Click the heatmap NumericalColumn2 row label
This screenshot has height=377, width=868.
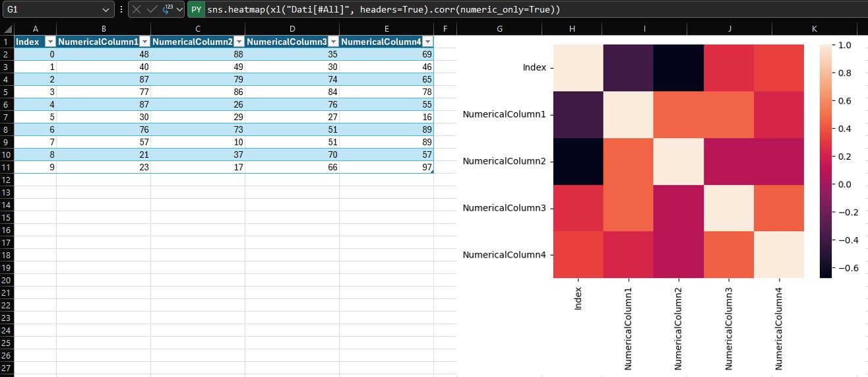(505, 161)
